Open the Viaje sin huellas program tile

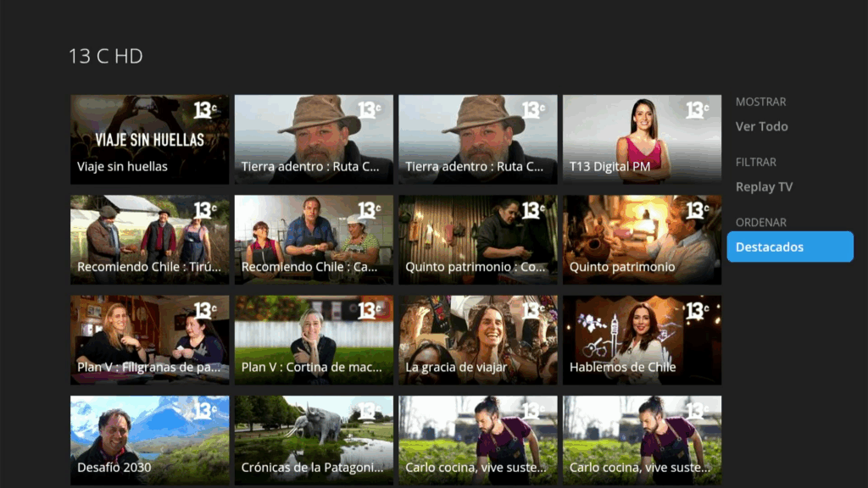pyautogui.click(x=149, y=140)
